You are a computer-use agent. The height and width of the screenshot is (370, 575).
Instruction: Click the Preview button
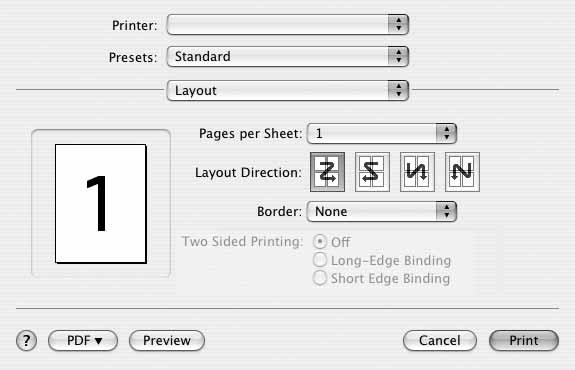167,341
